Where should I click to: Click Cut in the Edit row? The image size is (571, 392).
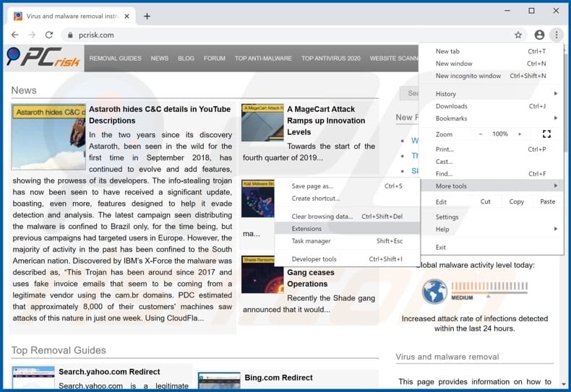click(485, 201)
